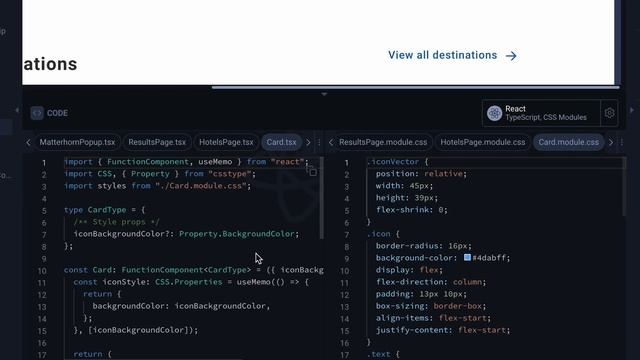Show previous tsx file tabs with left chevron
Viewport: 640px width, 360px height.
pos(28,142)
